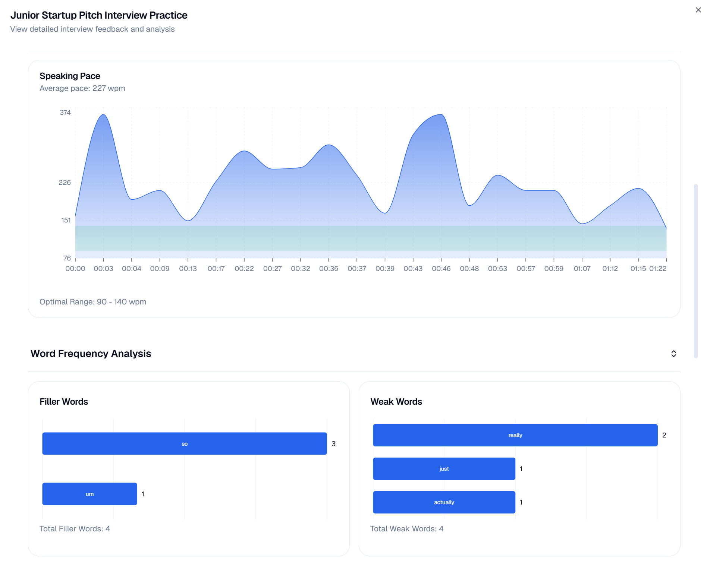Click the 'actually' weak word bar
The width and height of the screenshot is (704, 588).
(444, 502)
